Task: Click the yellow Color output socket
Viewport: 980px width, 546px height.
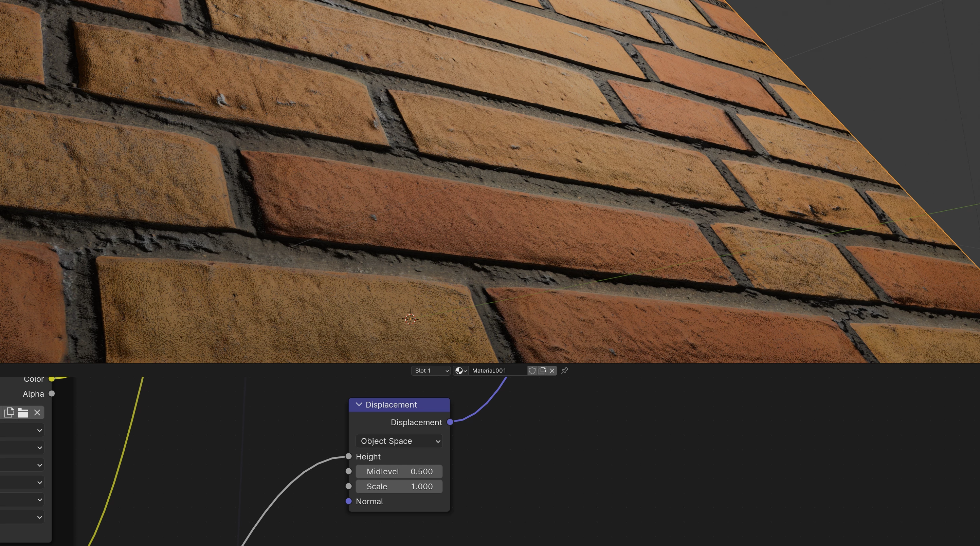Action: 51,379
